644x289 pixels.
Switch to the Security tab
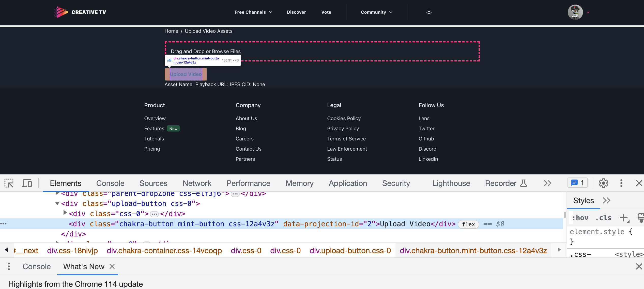(x=396, y=183)
